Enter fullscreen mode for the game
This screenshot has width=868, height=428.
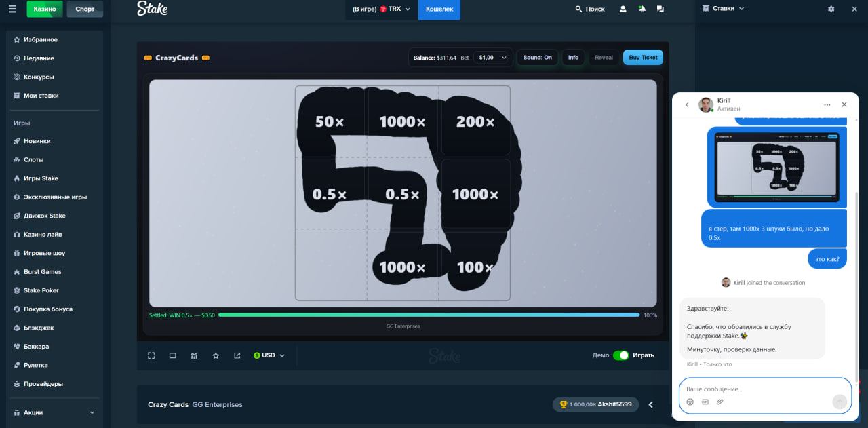coord(151,355)
